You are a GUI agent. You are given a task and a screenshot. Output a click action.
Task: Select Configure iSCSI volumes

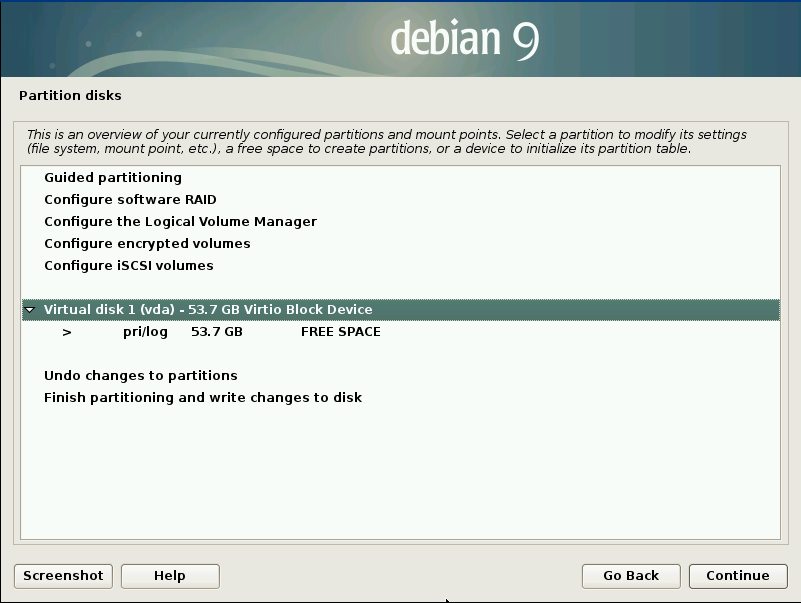129,266
